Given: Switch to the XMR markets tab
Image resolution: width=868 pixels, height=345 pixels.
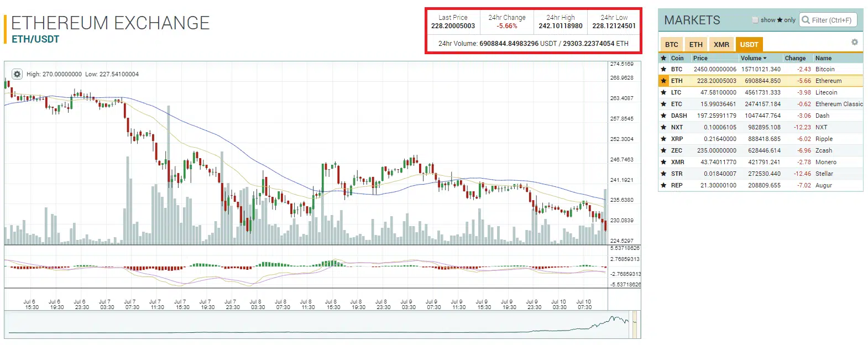Looking at the screenshot, I should [x=721, y=44].
